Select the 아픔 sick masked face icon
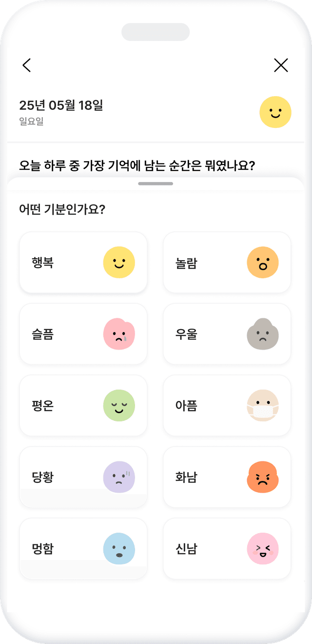 pos(263,406)
